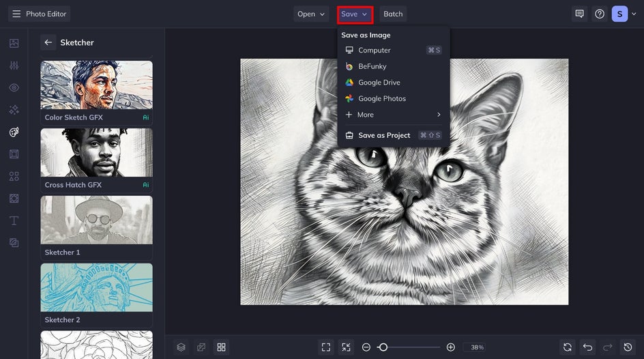The image size is (644, 359).
Task: Go back from the Sketcher panel
Action: coord(48,42)
